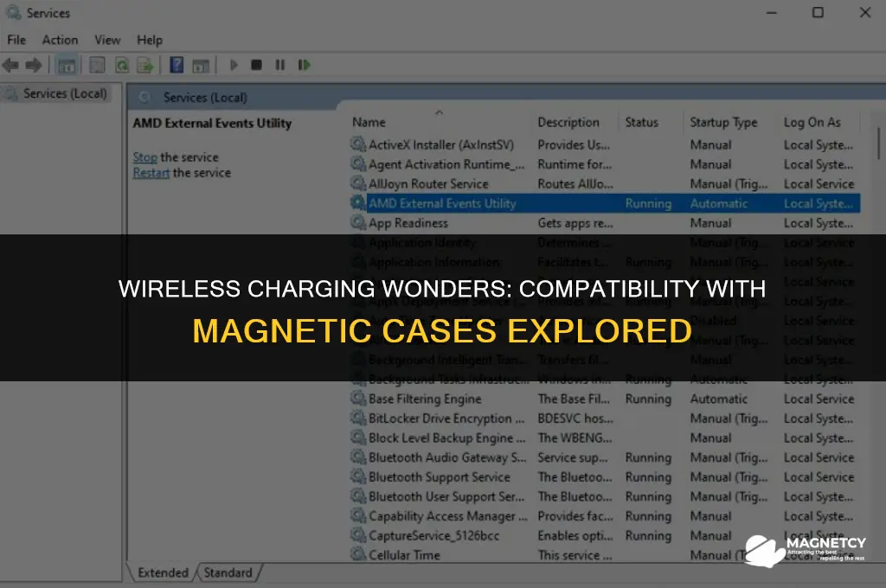
Task: Select the Base Filtering Engine service
Action: pyautogui.click(x=605, y=399)
